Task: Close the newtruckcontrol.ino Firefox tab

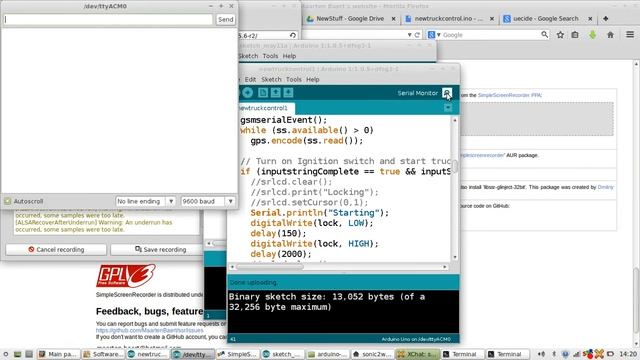Action: pyautogui.click(x=492, y=19)
